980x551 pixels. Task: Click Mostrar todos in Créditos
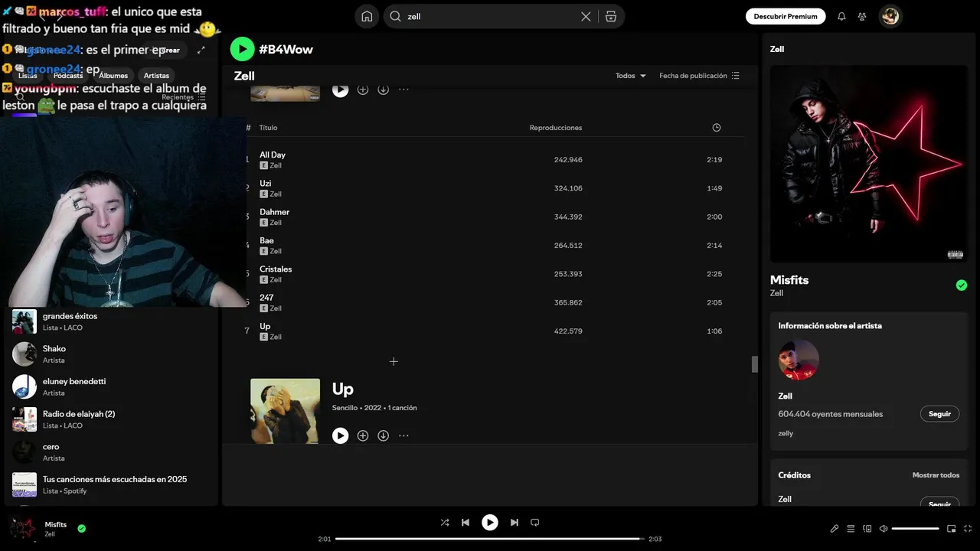pos(936,475)
